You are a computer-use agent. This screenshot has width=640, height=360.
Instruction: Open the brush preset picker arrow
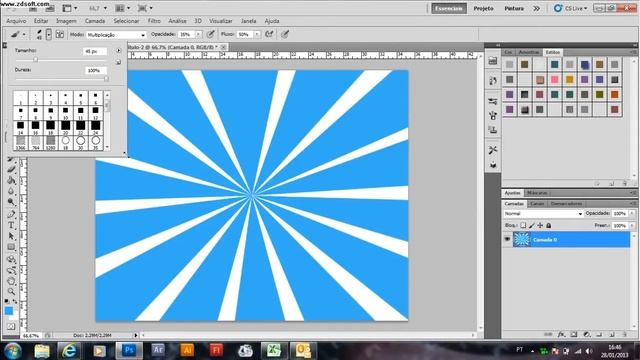coord(49,34)
